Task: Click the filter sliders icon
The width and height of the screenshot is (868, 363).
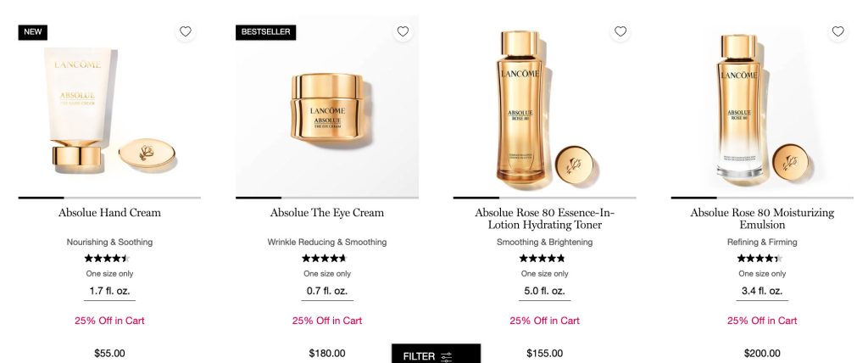Action: coord(446,356)
